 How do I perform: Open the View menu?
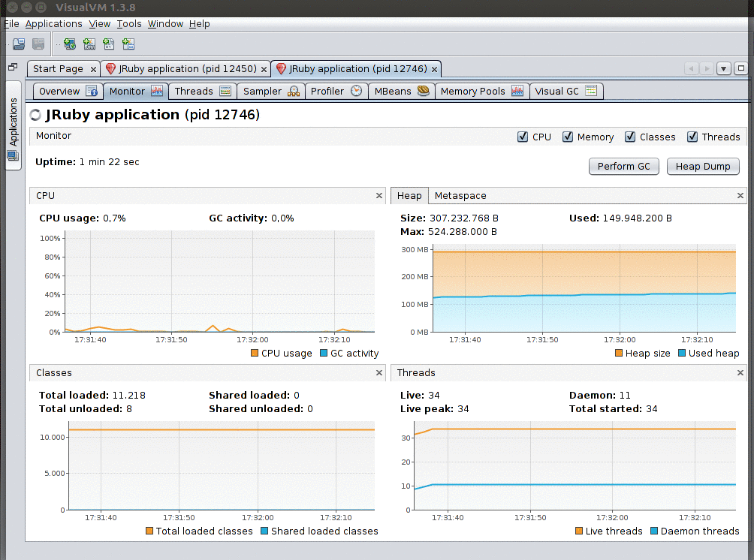100,23
